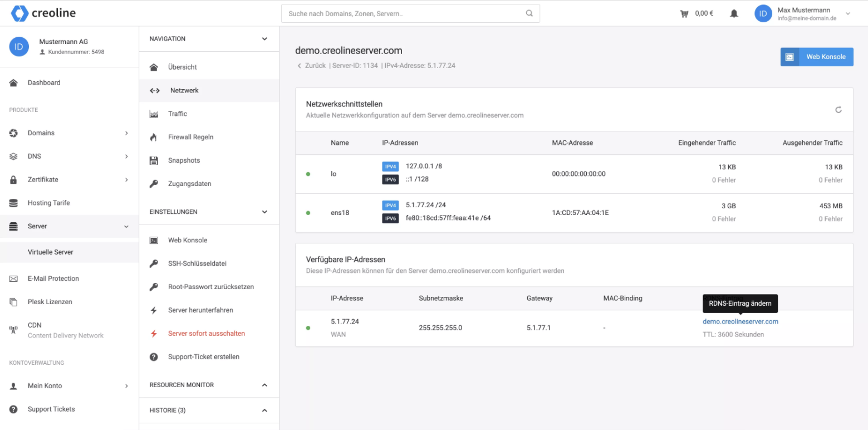Screen dimensions: 868x430
Task: Click the Dashboard home icon
Action: 13,83
